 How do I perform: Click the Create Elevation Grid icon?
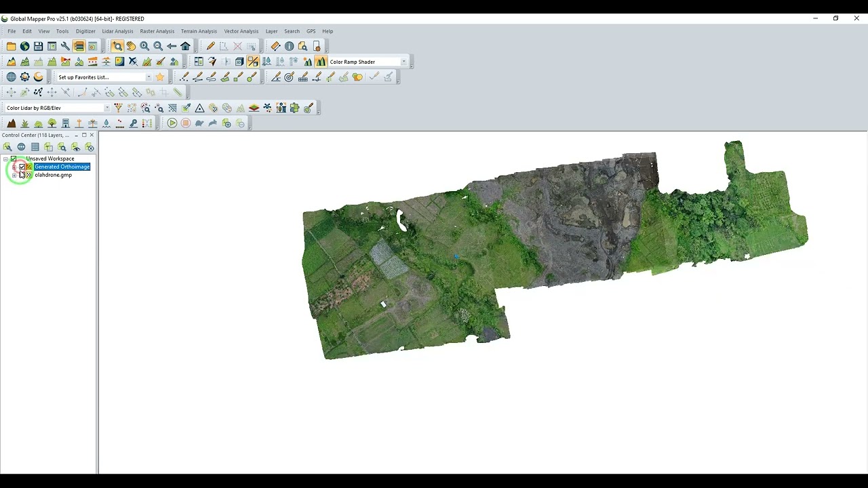pos(11,62)
